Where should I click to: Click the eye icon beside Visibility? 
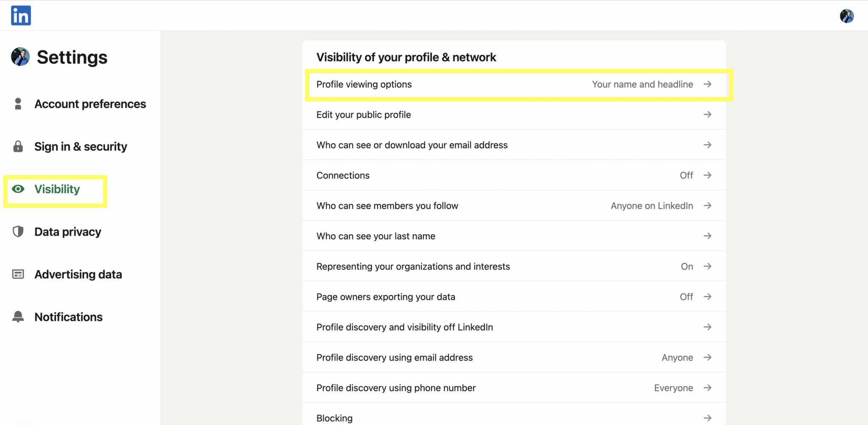click(x=18, y=189)
